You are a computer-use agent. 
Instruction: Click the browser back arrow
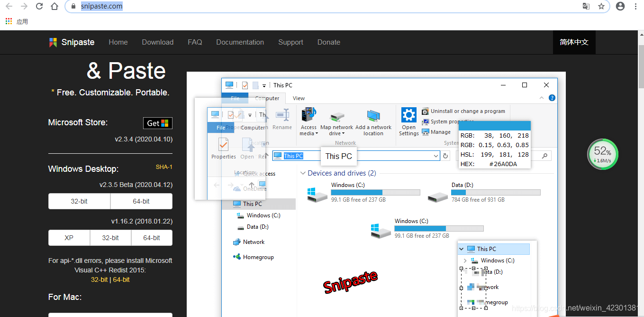tap(9, 6)
